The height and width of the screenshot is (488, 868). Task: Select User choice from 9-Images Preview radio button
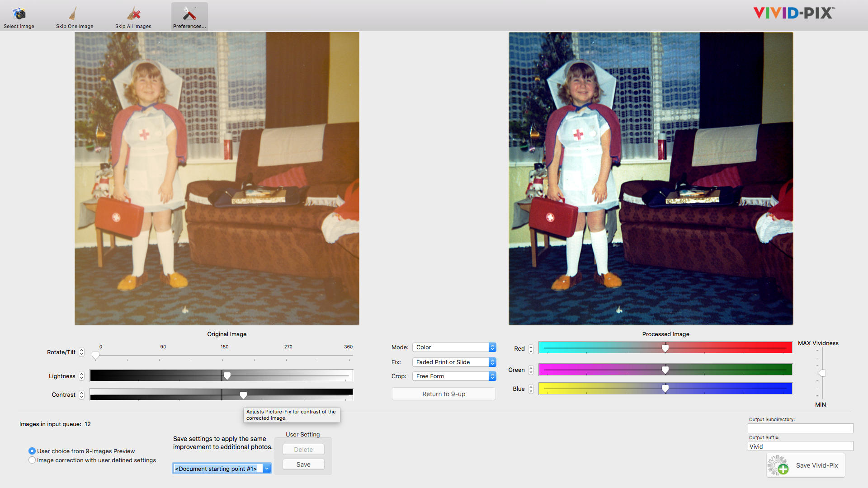(x=32, y=450)
